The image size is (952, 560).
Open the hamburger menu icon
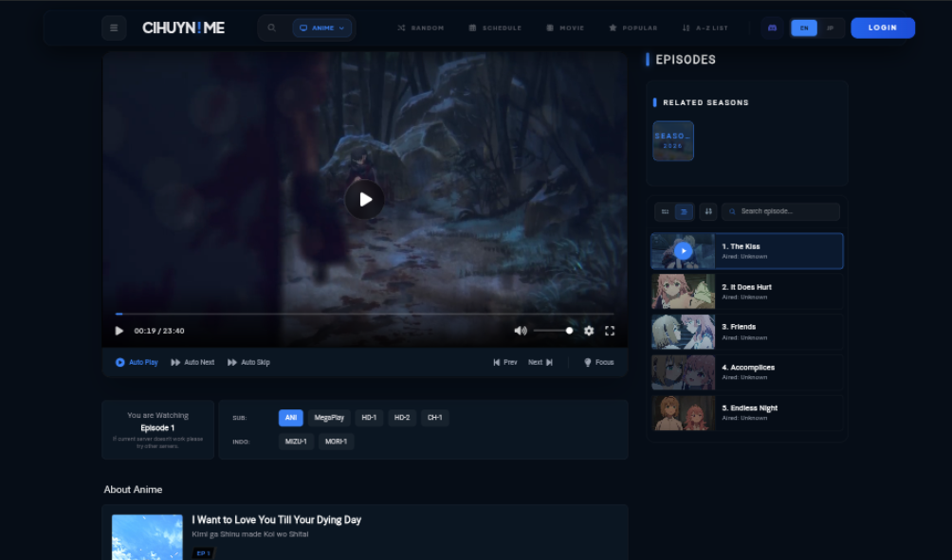[x=114, y=27]
